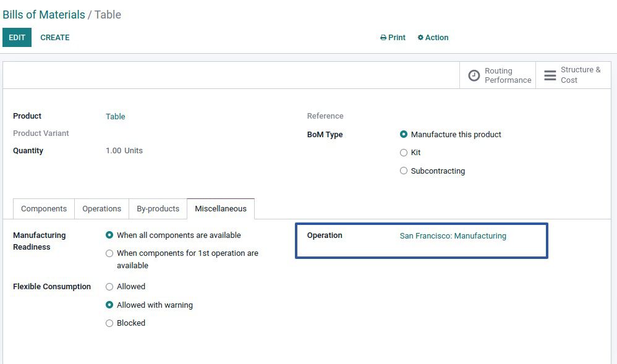This screenshot has width=617, height=364.
Task: Choose Manufacture this product option
Action: click(404, 134)
